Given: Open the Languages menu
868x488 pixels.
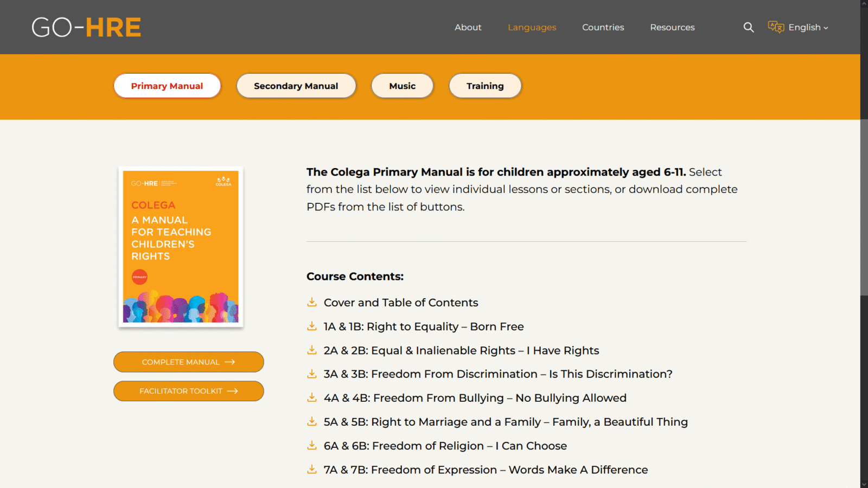Looking at the screenshot, I should coord(532,27).
